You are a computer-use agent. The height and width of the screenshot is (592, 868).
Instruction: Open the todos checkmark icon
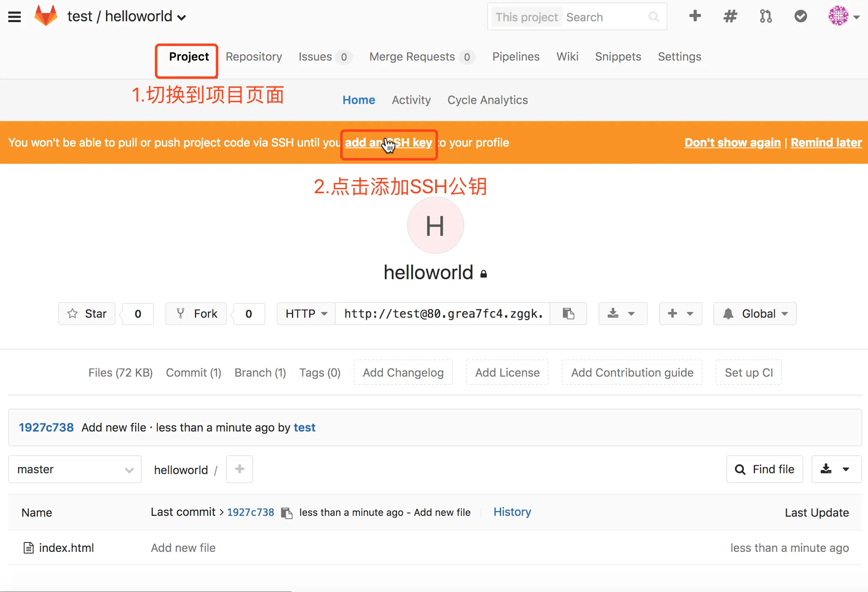pyautogui.click(x=800, y=16)
